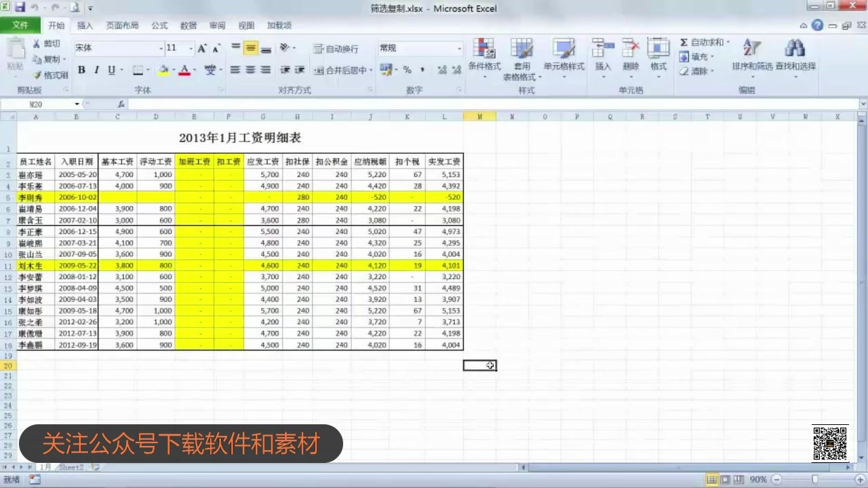Open Excel Help question mark icon
This screenshot has width=868, height=488.
point(818,25)
